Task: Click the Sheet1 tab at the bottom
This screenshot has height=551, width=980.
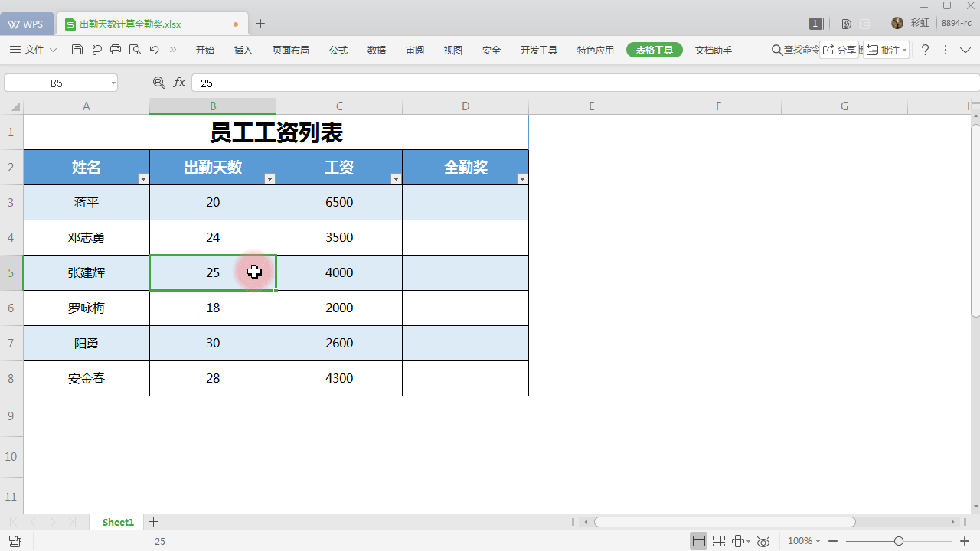Action: [x=116, y=522]
